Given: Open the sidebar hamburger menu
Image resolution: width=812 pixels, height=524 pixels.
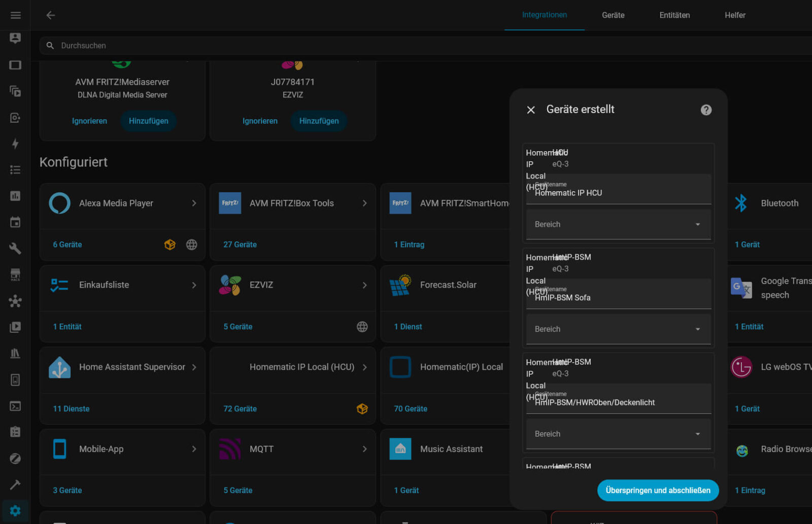Looking at the screenshot, I should pyautogui.click(x=15, y=15).
